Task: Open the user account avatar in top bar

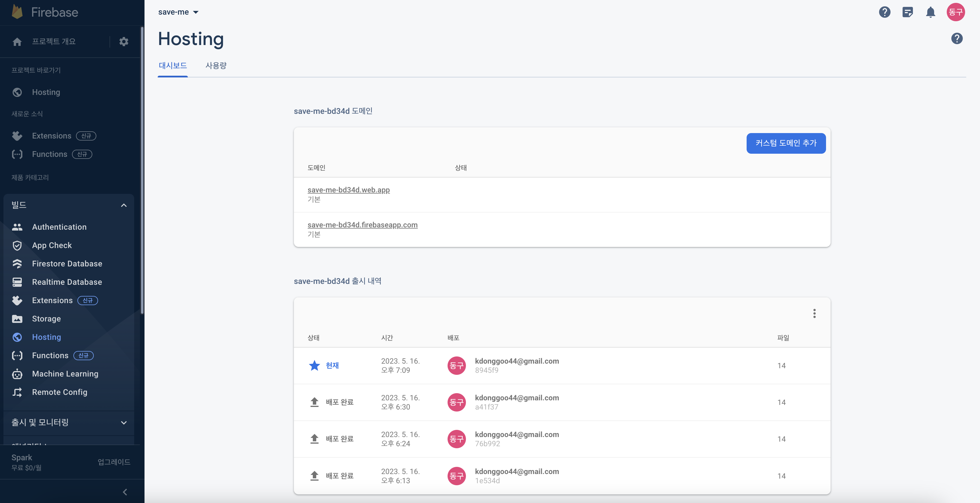Action: pos(956,12)
